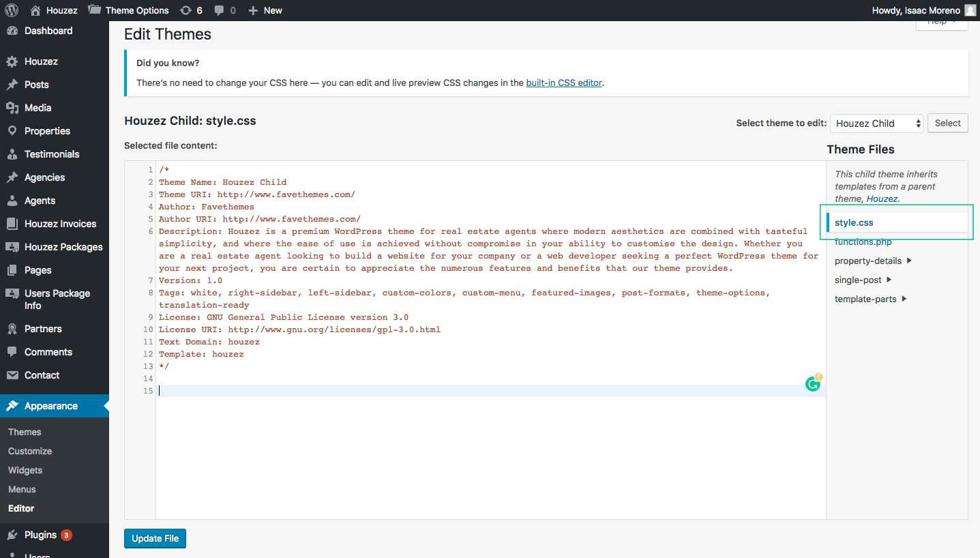Open the Properties menu label
This screenshot has width=980, height=558.
pyautogui.click(x=47, y=131)
